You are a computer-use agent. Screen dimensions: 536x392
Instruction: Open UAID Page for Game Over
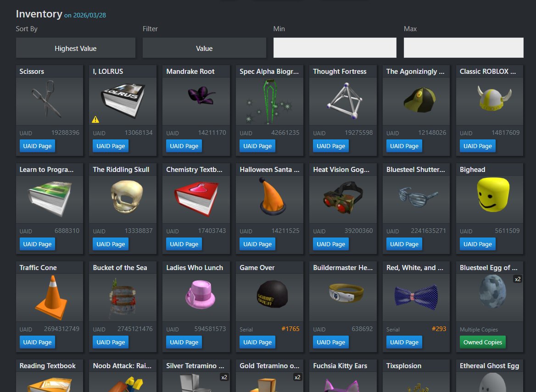pyautogui.click(x=257, y=342)
